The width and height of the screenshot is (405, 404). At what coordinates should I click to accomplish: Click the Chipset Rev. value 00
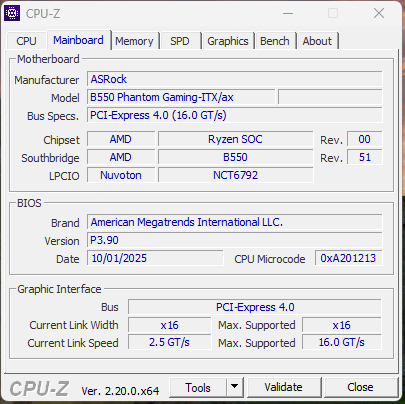[365, 139]
